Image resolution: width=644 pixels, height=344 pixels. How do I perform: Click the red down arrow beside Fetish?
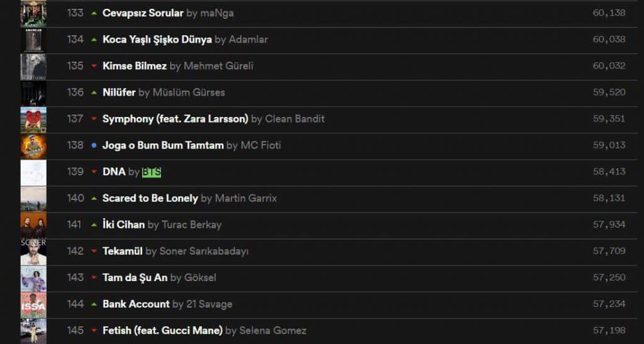pyautogui.click(x=94, y=330)
